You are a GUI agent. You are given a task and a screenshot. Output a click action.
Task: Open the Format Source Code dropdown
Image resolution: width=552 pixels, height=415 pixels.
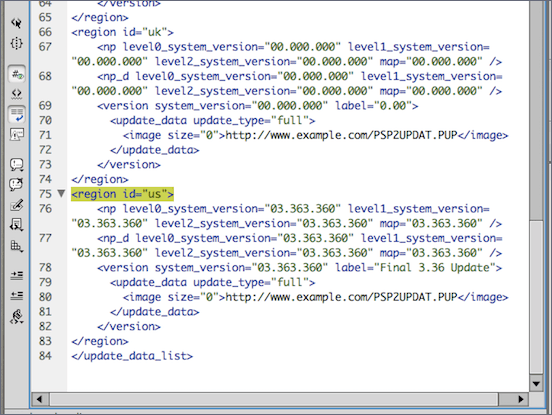[x=17, y=316]
